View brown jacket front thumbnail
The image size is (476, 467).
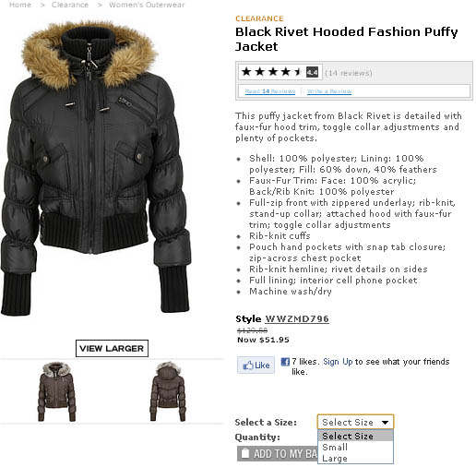tap(56, 391)
